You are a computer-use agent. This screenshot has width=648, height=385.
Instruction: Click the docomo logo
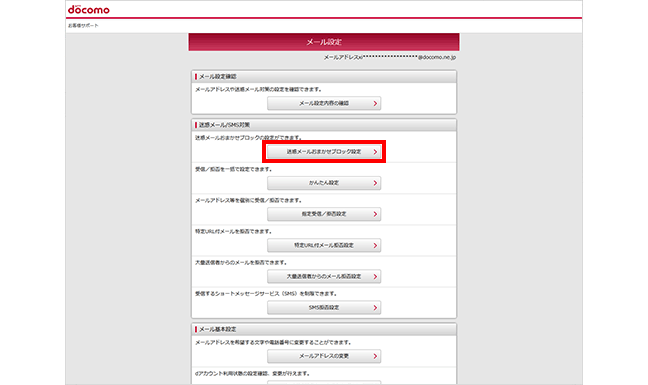tap(89, 10)
